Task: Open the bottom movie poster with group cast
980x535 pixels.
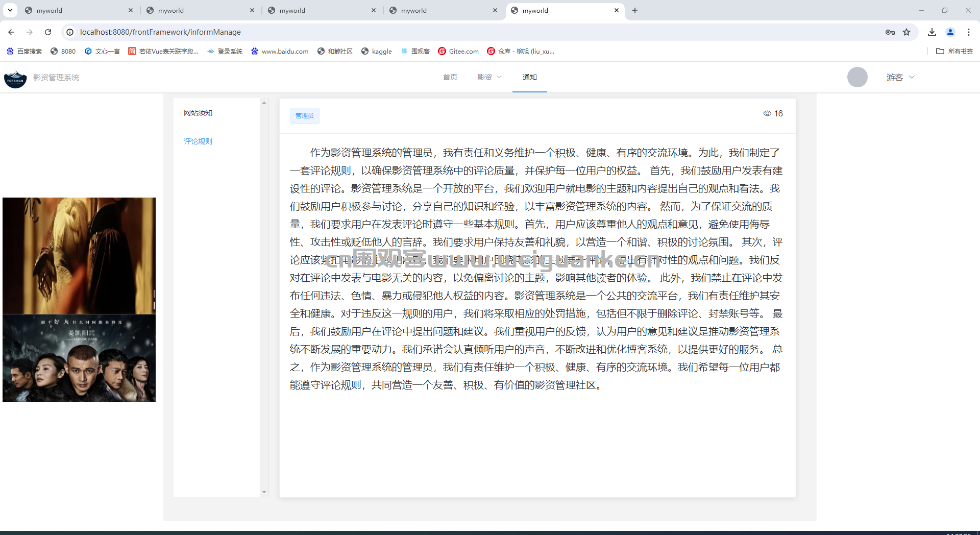Action: tap(79, 358)
